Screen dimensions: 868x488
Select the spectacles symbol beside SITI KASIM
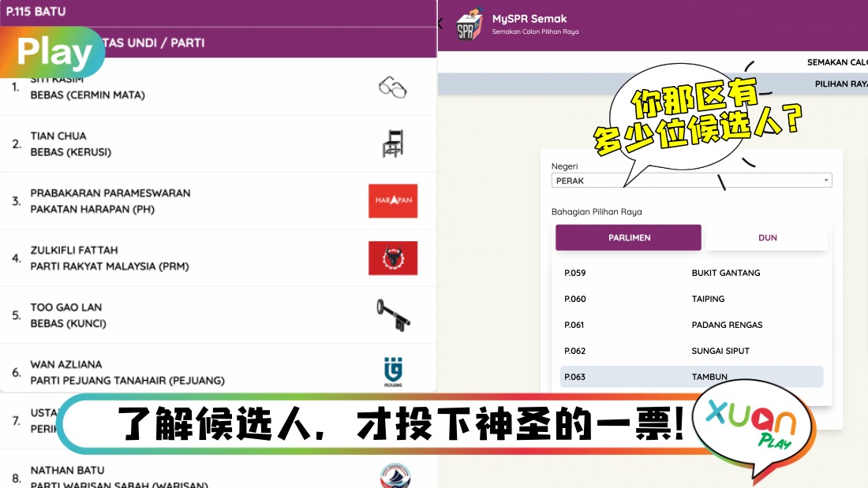point(392,86)
